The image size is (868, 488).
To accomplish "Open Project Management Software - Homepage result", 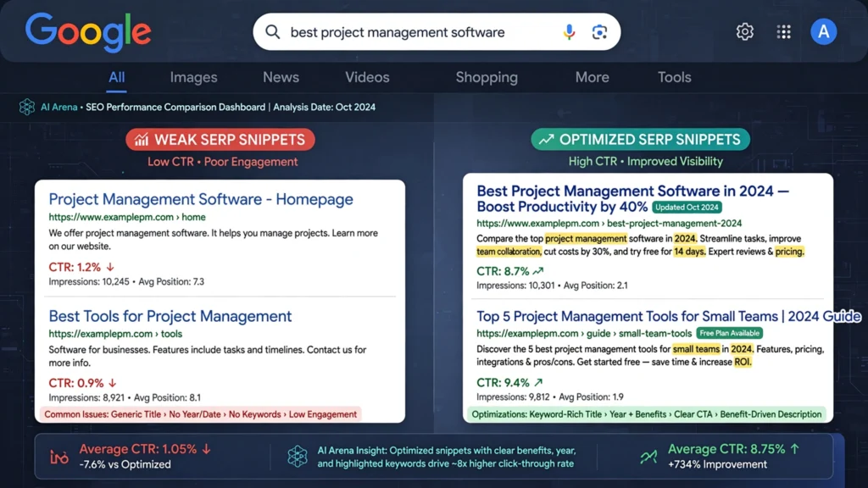I will (x=201, y=199).
